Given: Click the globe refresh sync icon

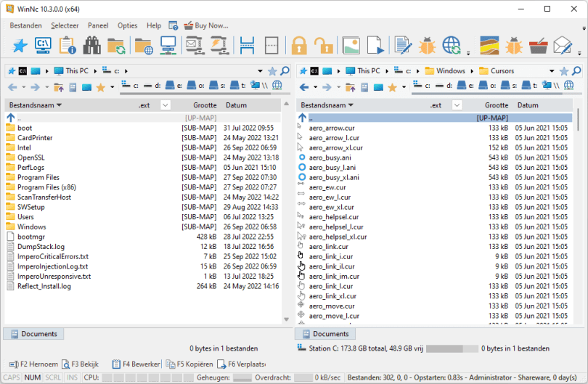Looking at the screenshot, I should coord(452,46).
